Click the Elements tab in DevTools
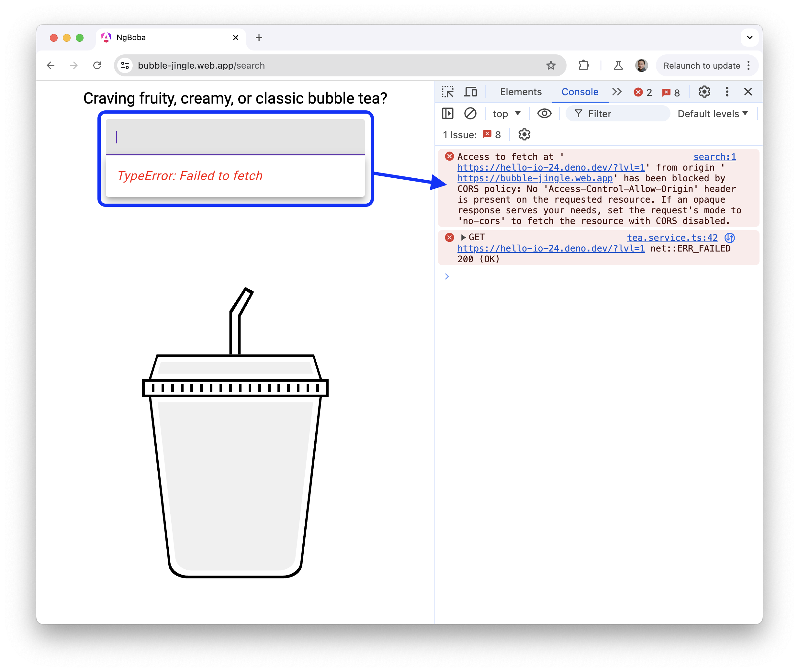799x672 pixels. [x=520, y=92]
